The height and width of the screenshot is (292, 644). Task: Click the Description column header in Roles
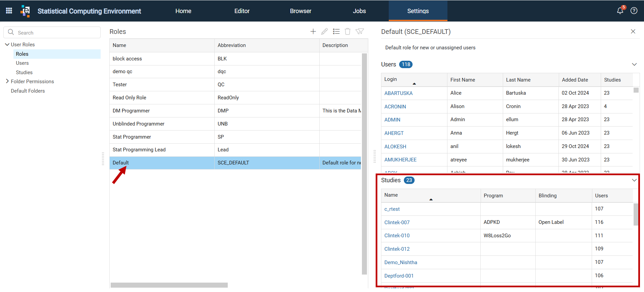(x=343, y=45)
